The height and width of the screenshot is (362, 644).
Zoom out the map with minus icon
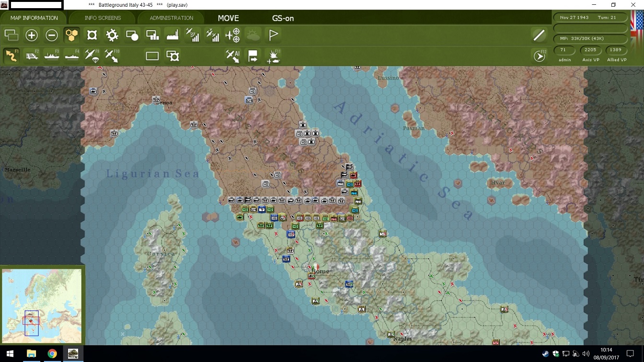[x=52, y=35]
